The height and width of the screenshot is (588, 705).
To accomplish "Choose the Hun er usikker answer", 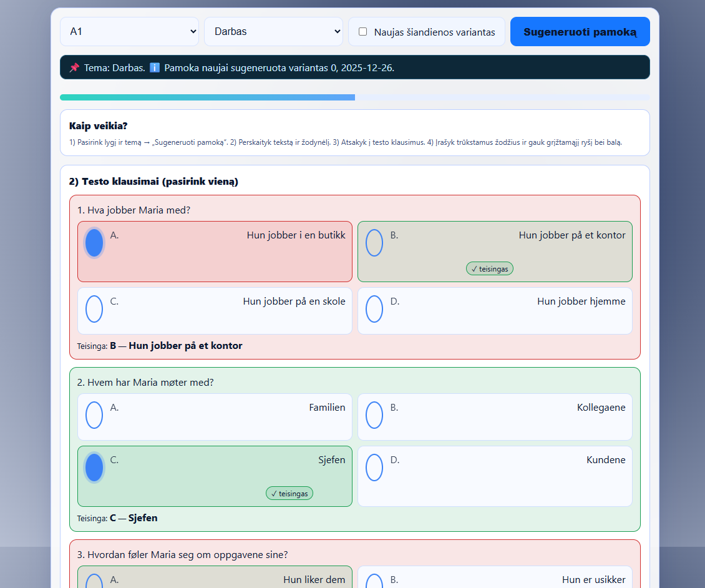I will click(x=374, y=581).
